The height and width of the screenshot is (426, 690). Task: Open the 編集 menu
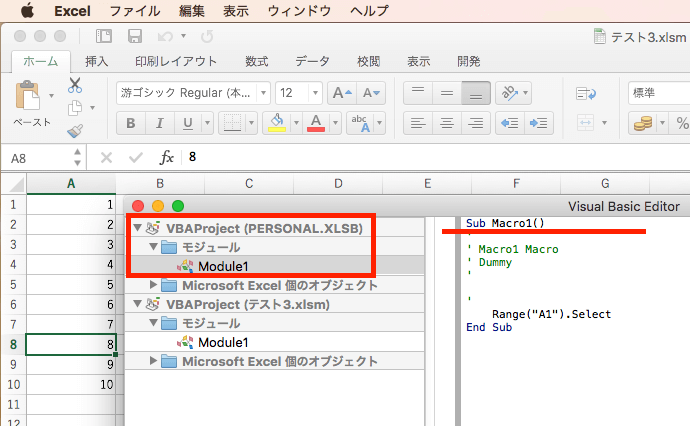point(191,11)
